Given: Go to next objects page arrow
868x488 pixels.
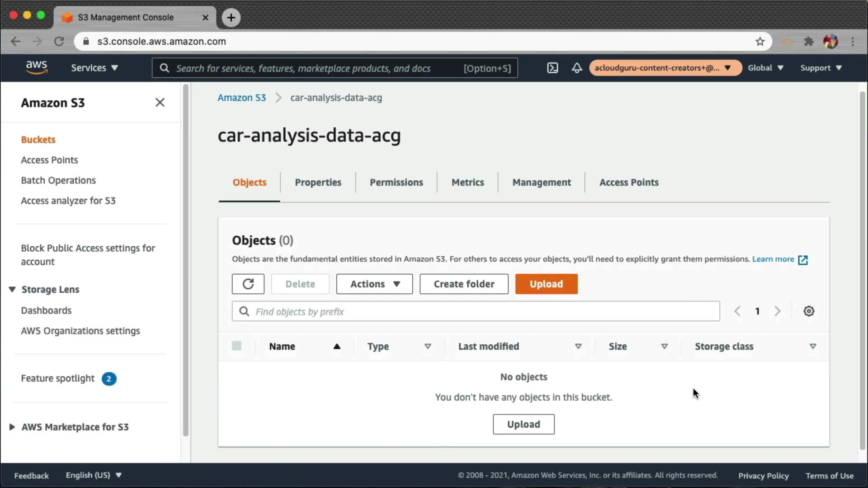Looking at the screenshot, I should (777, 311).
